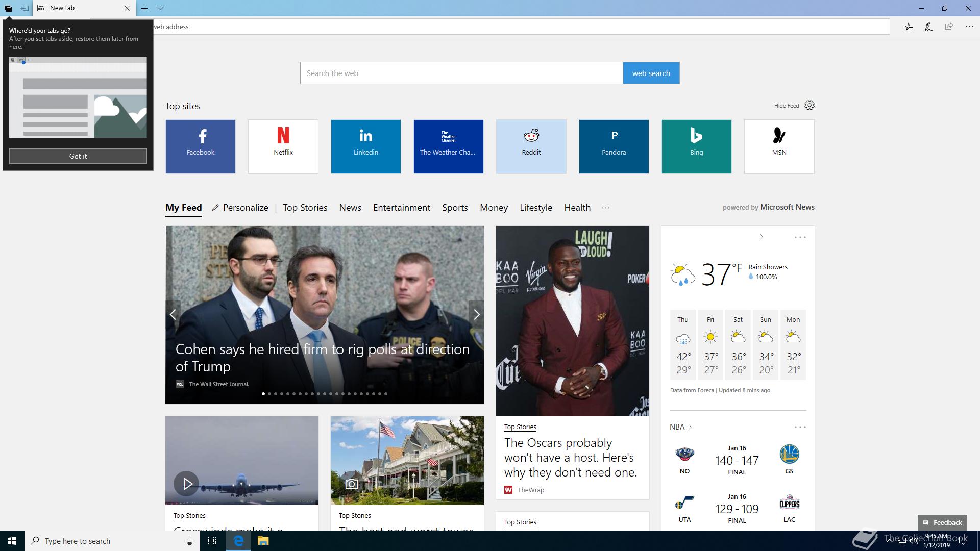Expand the NBA scores section

tap(681, 427)
